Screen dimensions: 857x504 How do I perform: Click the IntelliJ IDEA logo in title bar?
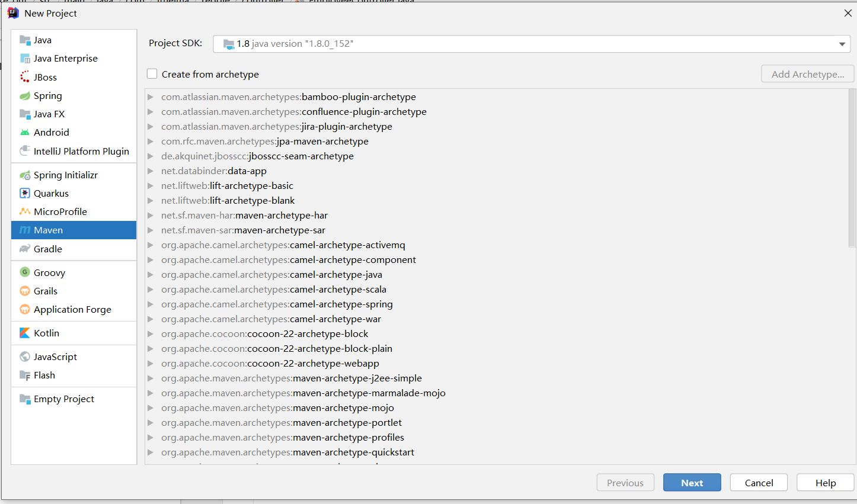(13, 13)
